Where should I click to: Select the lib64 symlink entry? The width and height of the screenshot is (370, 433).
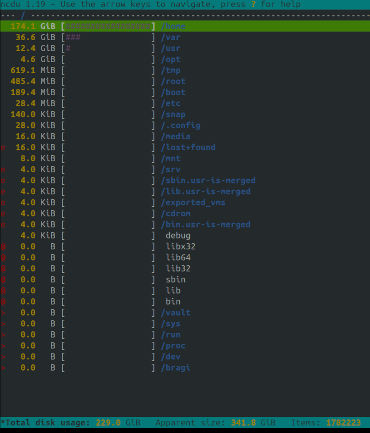[178, 257]
